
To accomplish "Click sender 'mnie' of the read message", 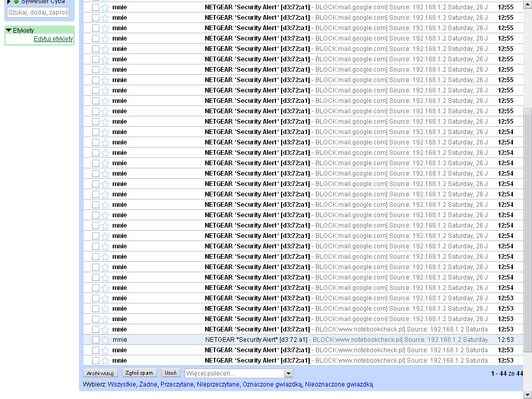I will [x=120, y=340].
